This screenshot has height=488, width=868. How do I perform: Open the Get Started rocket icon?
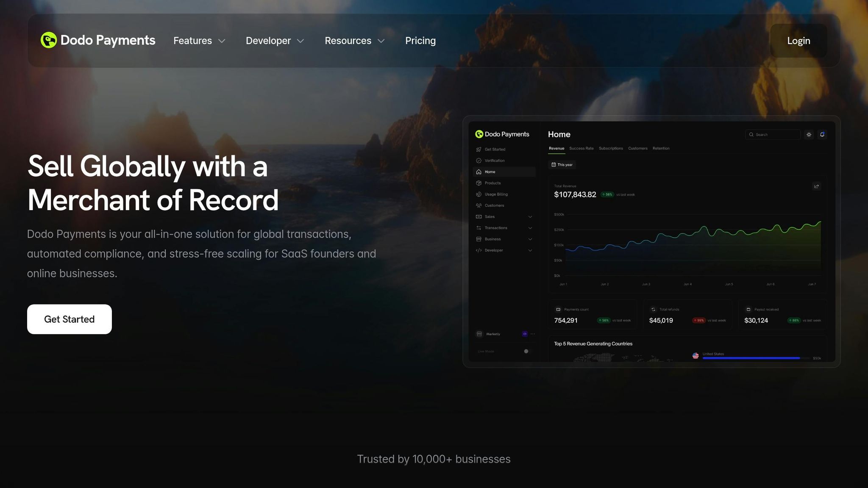click(x=479, y=149)
